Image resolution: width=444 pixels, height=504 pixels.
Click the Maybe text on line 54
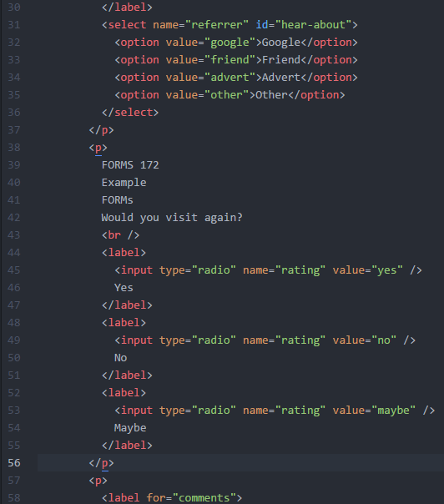point(130,428)
